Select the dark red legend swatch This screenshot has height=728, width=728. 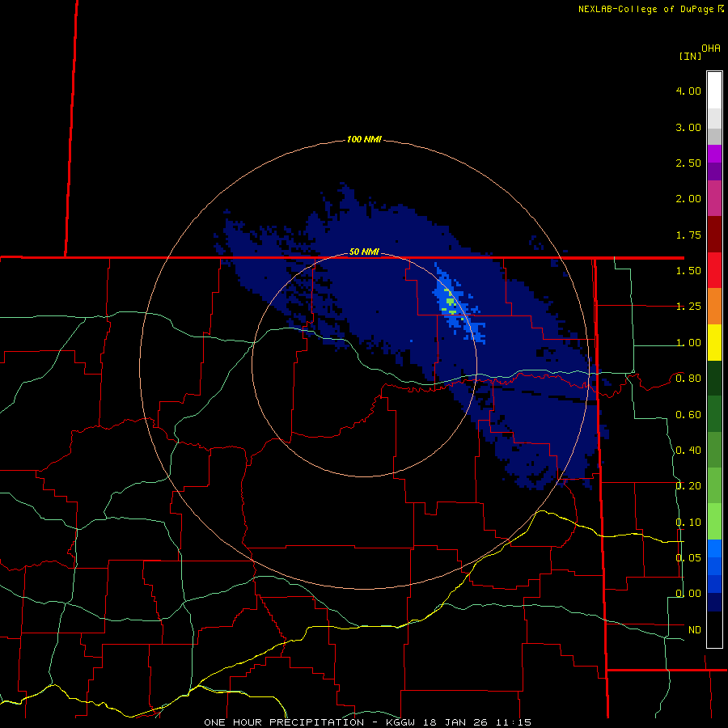tap(714, 235)
